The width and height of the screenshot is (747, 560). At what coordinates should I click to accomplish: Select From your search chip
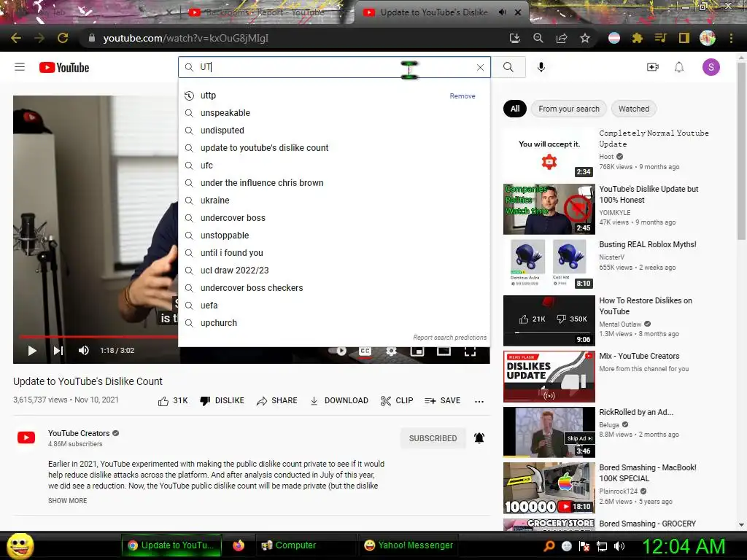point(569,109)
